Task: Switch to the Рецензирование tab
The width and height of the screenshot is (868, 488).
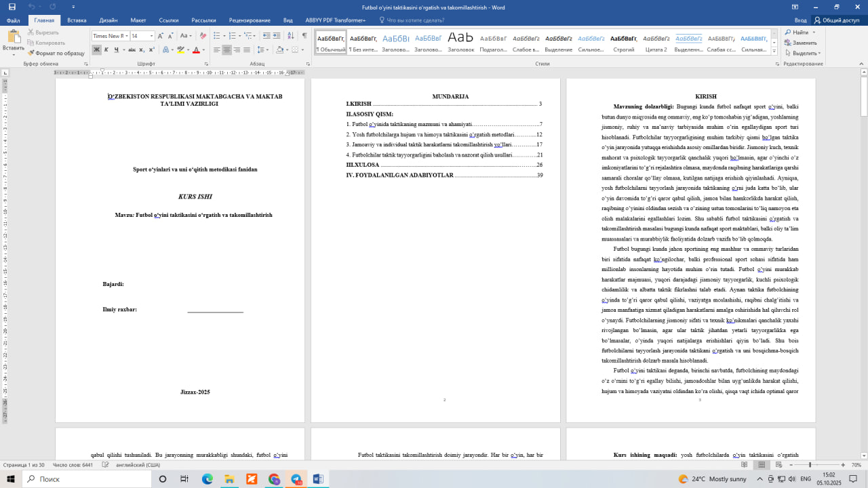Action: point(250,20)
